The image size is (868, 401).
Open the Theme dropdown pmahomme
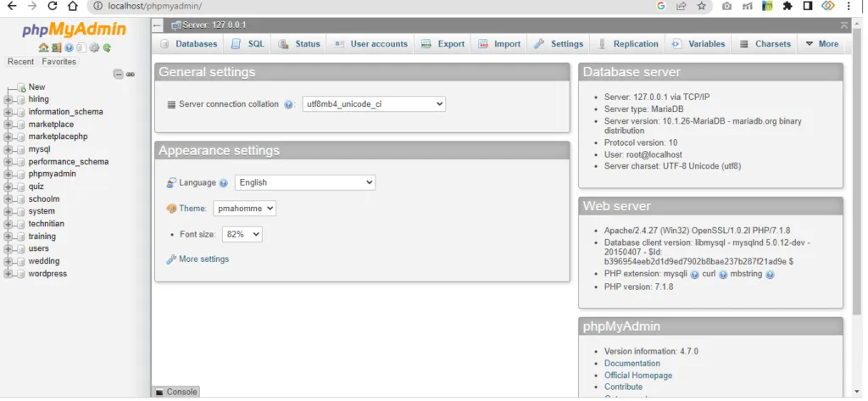click(x=244, y=209)
